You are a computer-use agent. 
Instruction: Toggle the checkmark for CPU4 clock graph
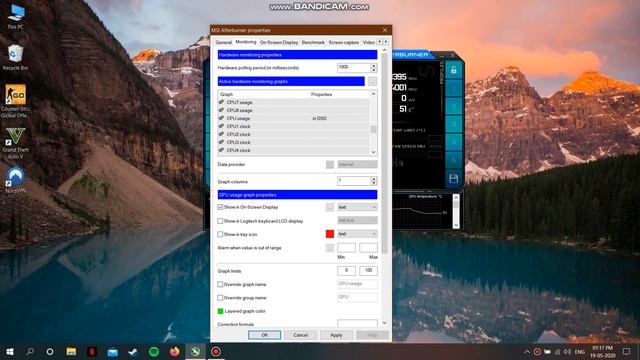click(x=221, y=150)
